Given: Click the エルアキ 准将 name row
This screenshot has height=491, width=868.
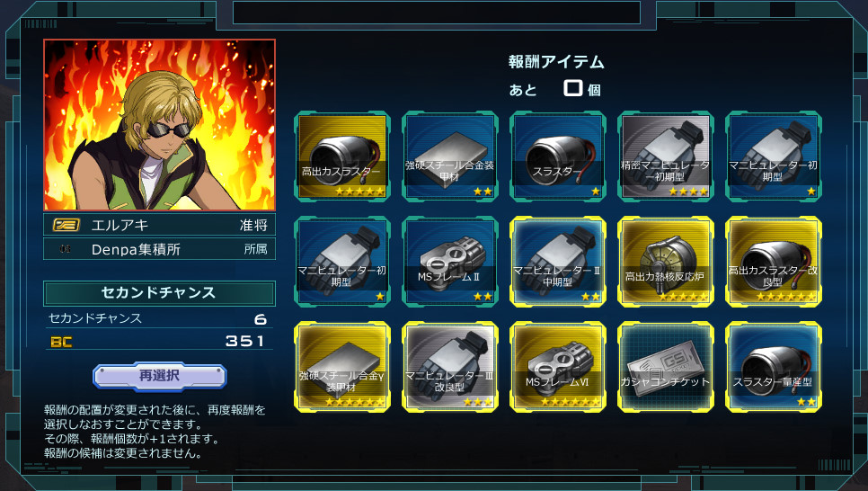Looking at the screenshot, I should (x=159, y=225).
